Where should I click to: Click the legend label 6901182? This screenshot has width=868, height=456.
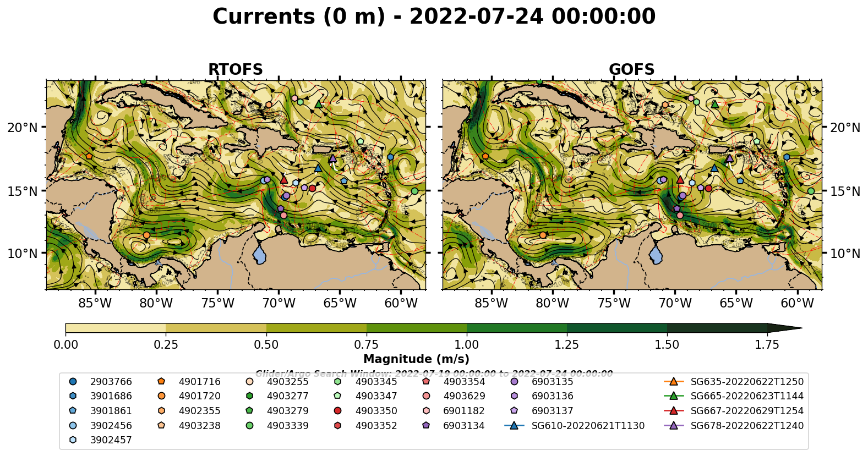[464, 411]
